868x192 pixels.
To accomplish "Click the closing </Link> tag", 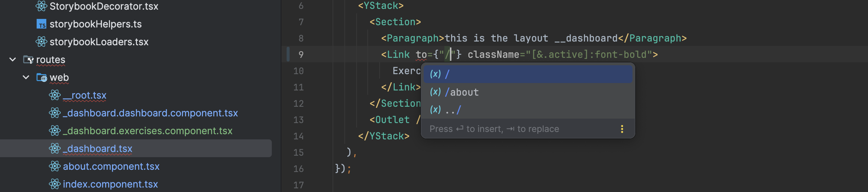I will (401, 87).
